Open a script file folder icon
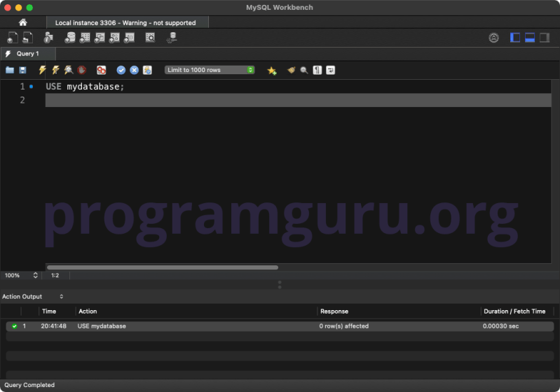Image resolution: width=560 pixels, height=392 pixels. [10, 70]
